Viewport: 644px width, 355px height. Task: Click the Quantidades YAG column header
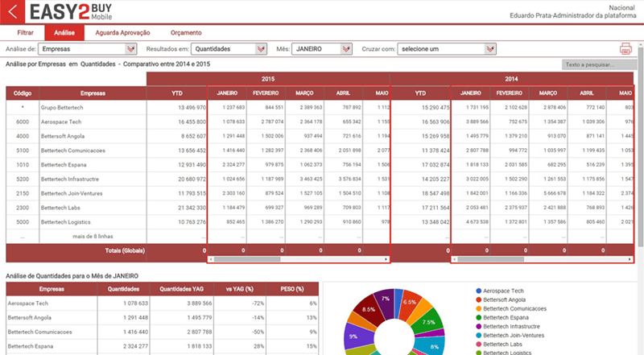tap(182, 289)
